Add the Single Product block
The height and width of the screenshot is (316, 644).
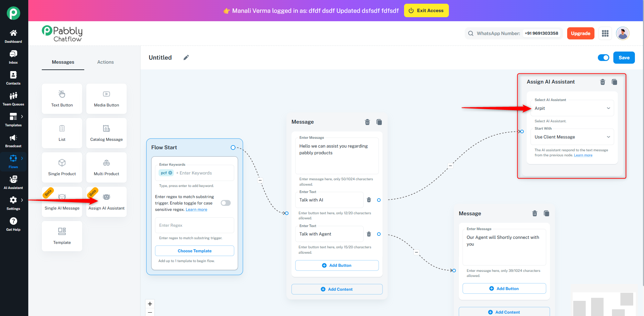click(62, 167)
